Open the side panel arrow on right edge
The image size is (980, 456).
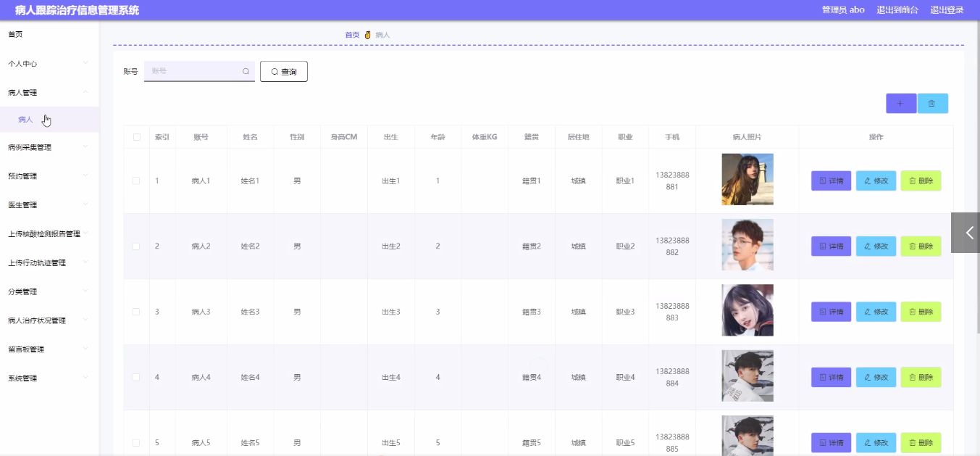[966, 233]
